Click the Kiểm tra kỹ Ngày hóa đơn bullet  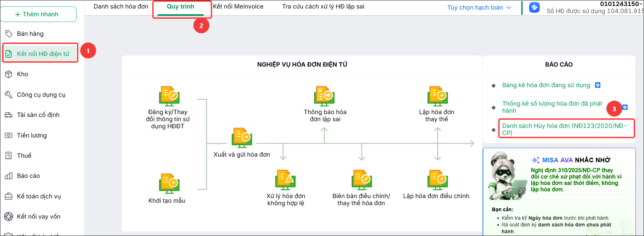coord(555,218)
